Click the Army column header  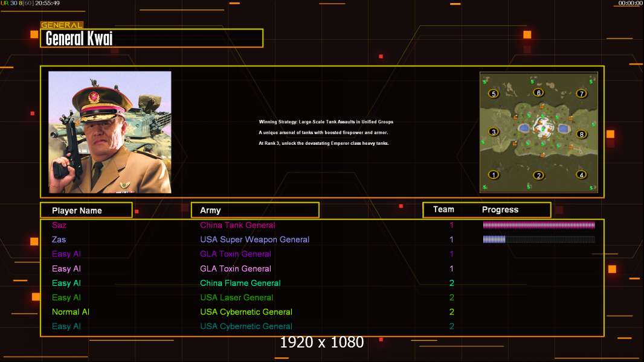(x=255, y=211)
